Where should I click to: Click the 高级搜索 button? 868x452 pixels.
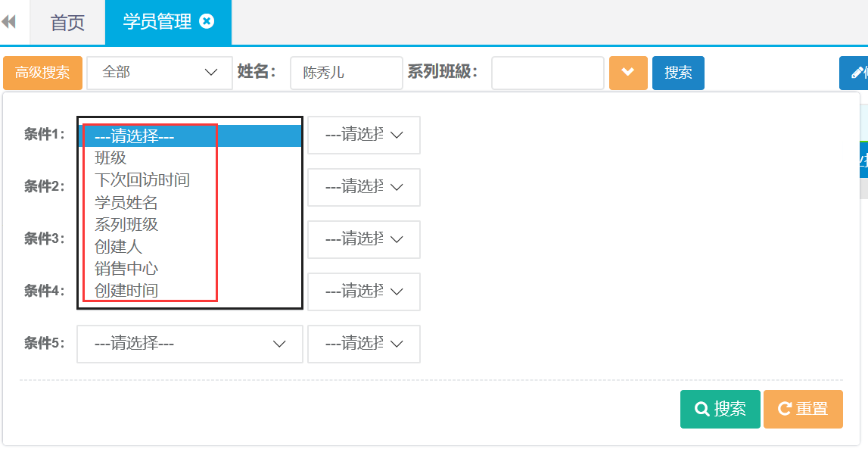click(42, 73)
